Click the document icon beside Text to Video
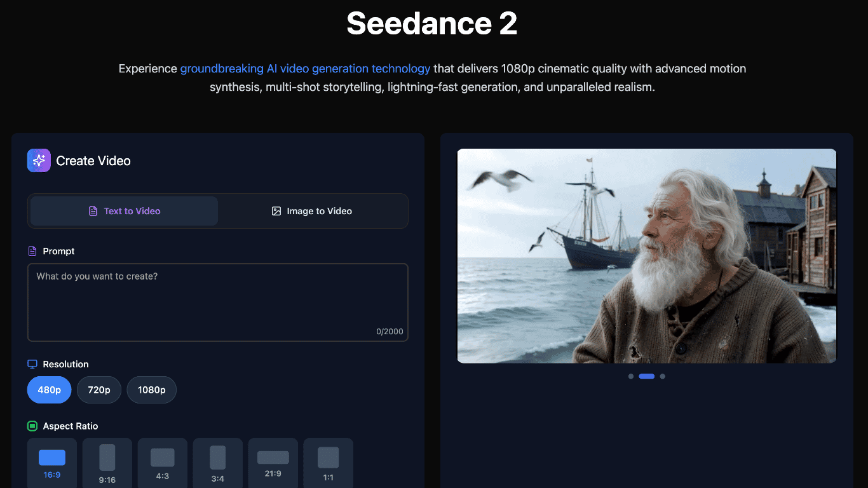Image resolution: width=868 pixels, height=488 pixels. pos(92,210)
